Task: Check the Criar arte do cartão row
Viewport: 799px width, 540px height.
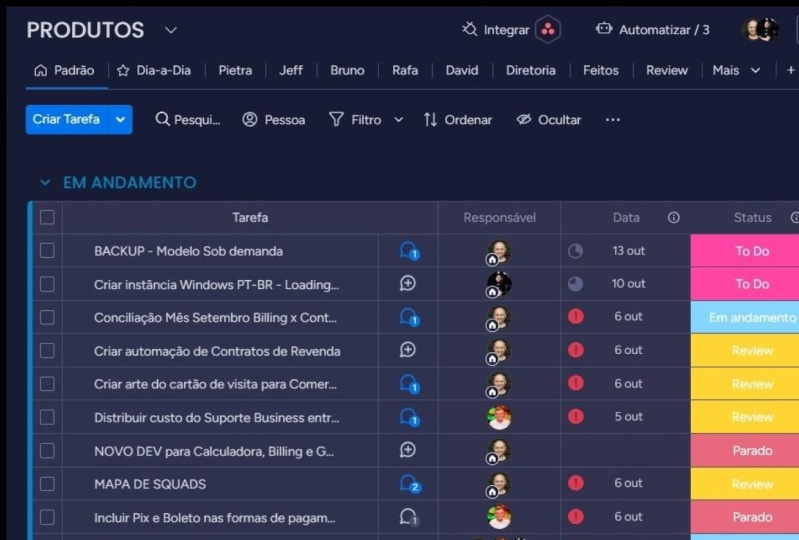Action: pyautogui.click(x=47, y=384)
